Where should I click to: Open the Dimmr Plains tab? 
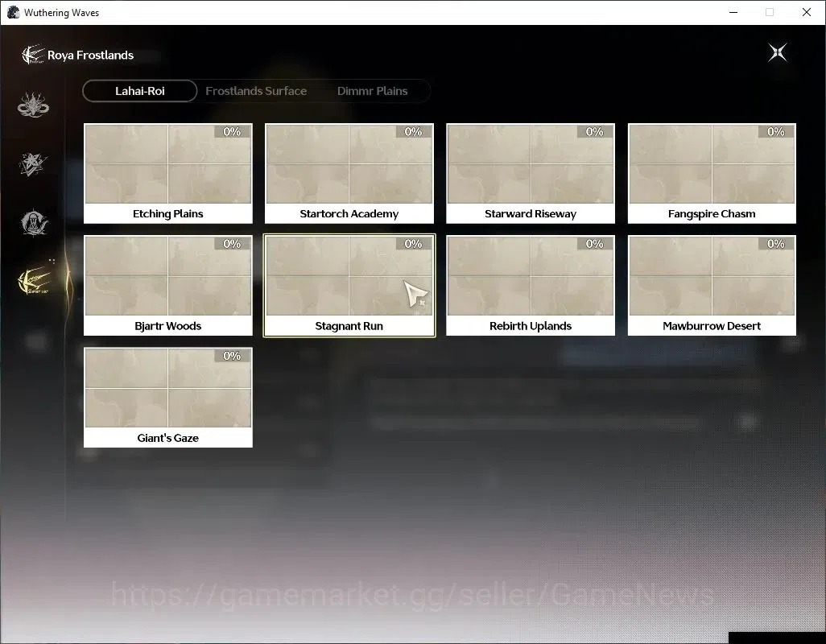tap(373, 91)
